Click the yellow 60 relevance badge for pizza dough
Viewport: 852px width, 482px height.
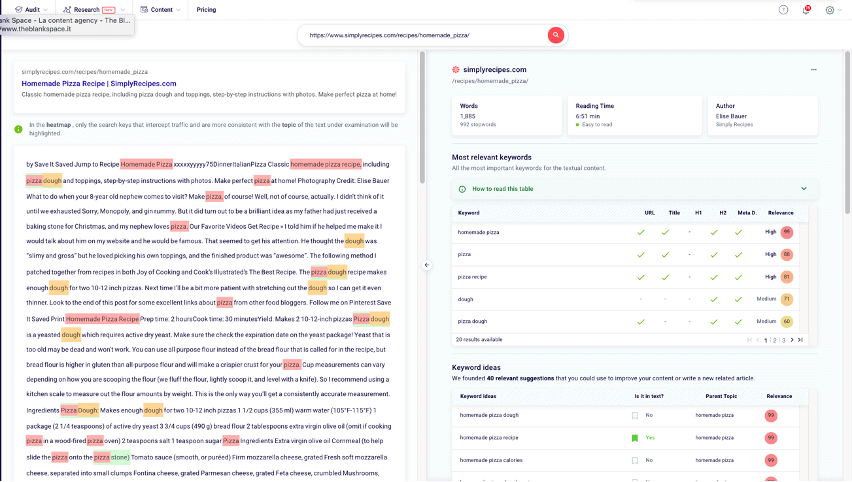point(786,322)
